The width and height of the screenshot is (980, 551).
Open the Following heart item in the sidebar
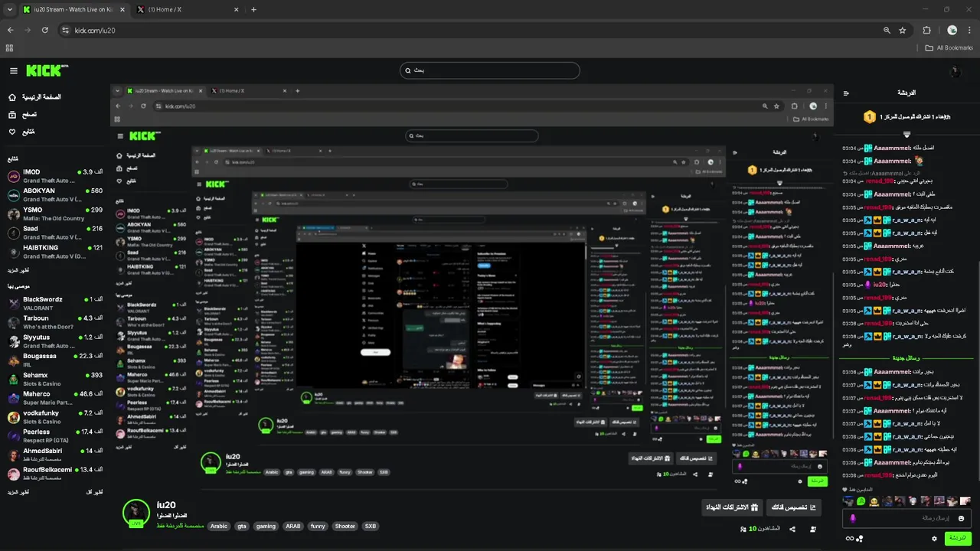tap(21, 132)
